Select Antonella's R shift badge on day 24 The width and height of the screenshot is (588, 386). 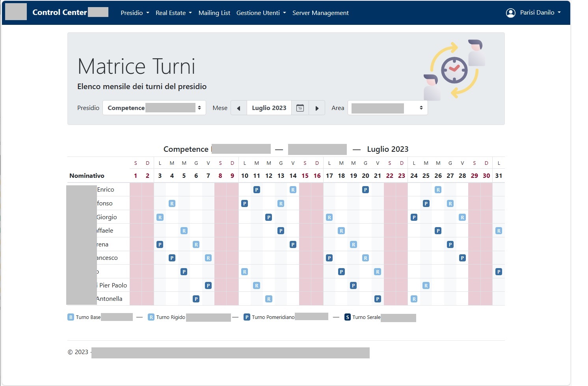pyautogui.click(x=414, y=299)
